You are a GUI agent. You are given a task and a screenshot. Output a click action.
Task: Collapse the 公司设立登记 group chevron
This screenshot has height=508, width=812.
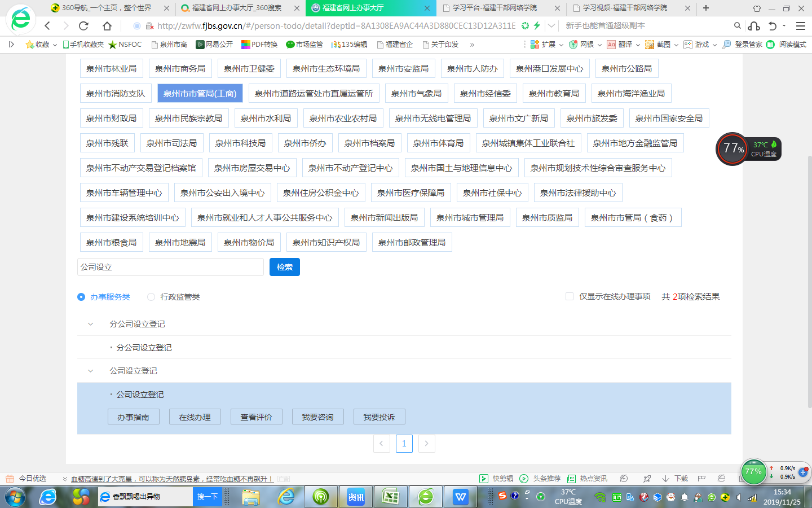(90, 371)
